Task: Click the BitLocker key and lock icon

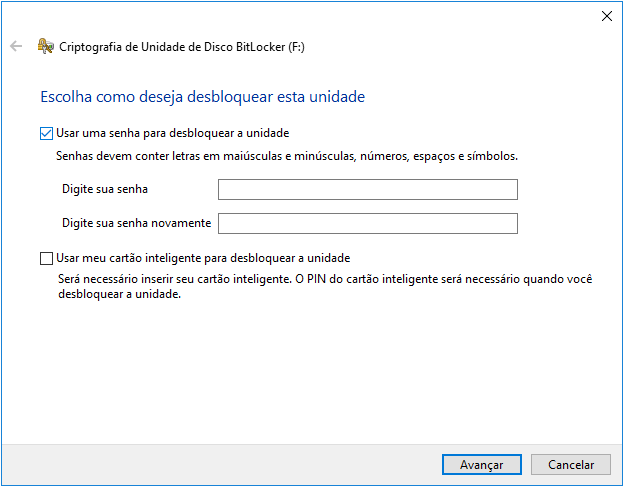Action: (x=45, y=46)
